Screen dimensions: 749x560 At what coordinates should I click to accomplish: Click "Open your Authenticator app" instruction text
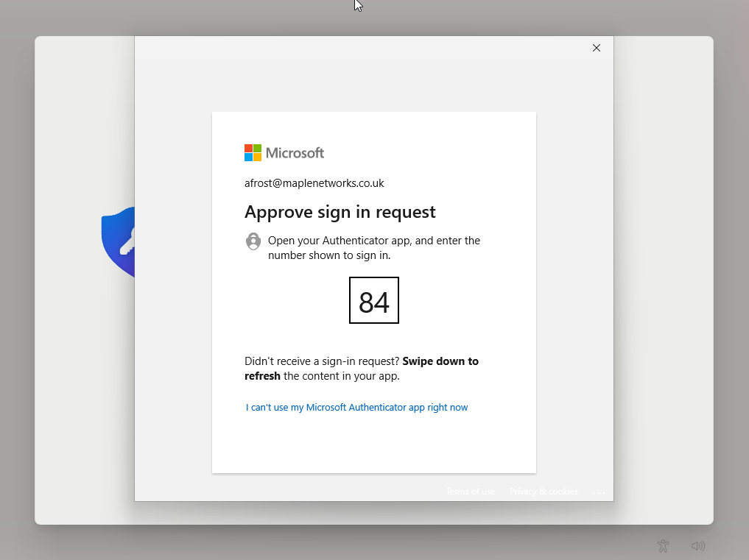(373, 241)
